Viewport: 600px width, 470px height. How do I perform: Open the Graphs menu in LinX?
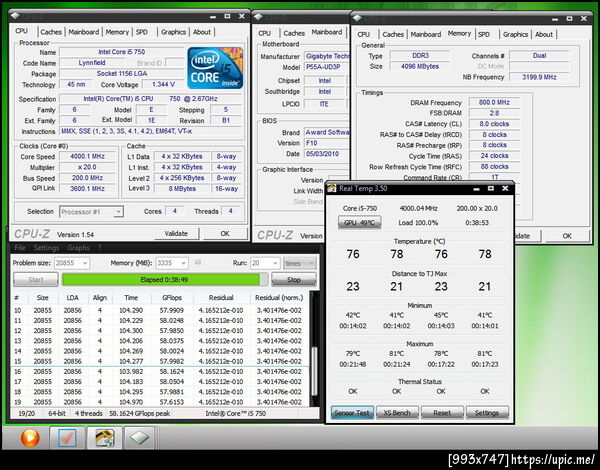point(78,248)
